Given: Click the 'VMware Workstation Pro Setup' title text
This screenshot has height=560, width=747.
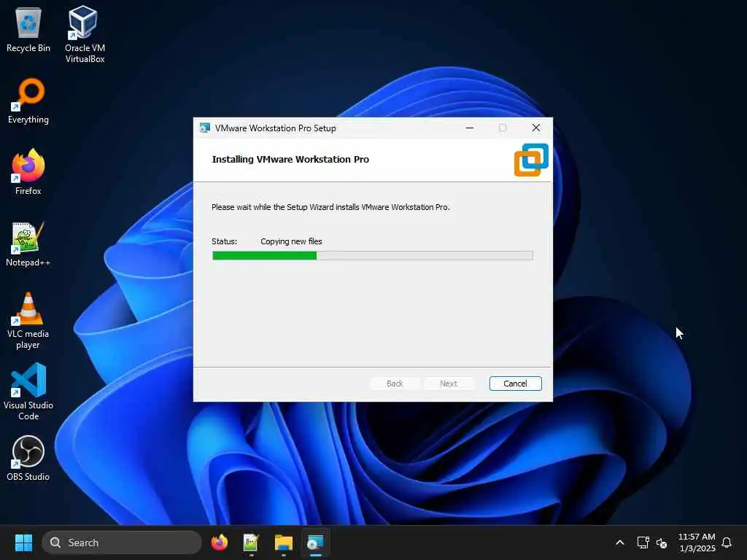Looking at the screenshot, I should [275, 128].
